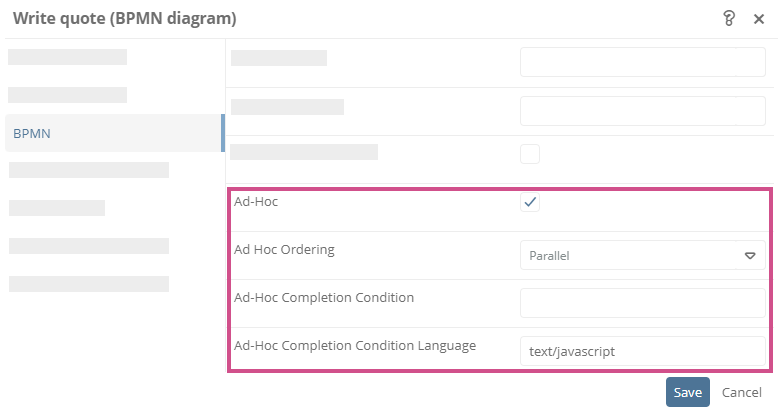Click the Ad Hoc Ordering label
The height and width of the screenshot is (418, 781).
pyautogui.click(x=284, y=250)
